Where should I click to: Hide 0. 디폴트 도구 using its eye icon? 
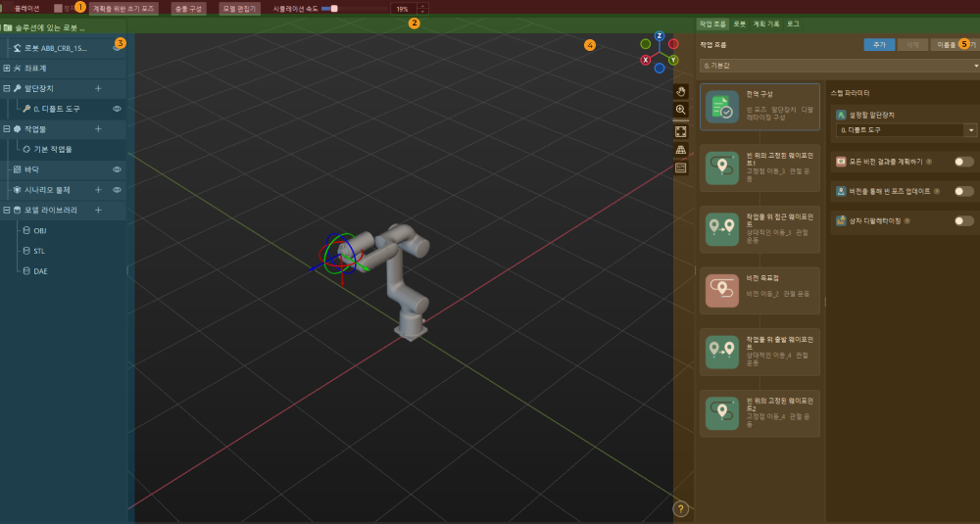tap(117, 109)
